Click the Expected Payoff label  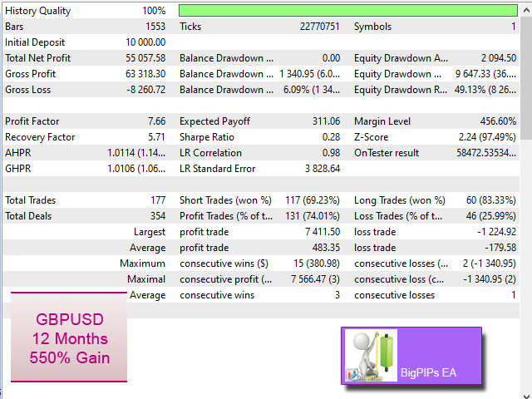pos(214,121)
